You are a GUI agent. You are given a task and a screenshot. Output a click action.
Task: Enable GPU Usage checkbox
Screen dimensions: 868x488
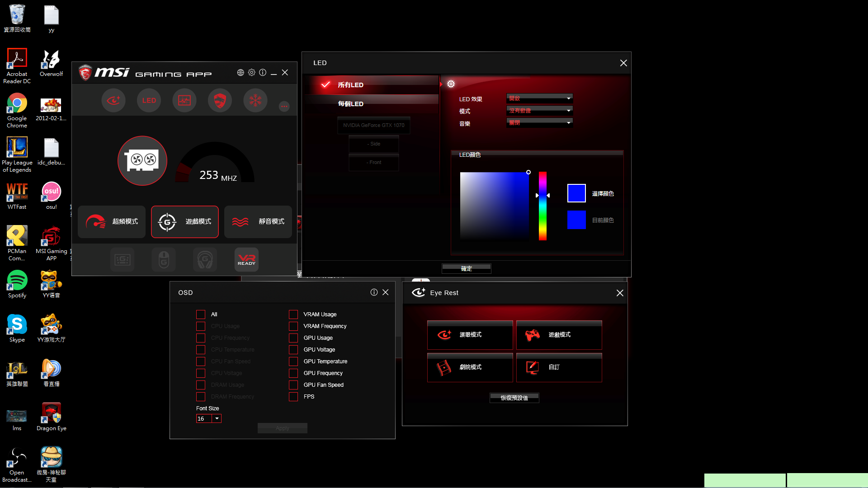click(293, 338)
